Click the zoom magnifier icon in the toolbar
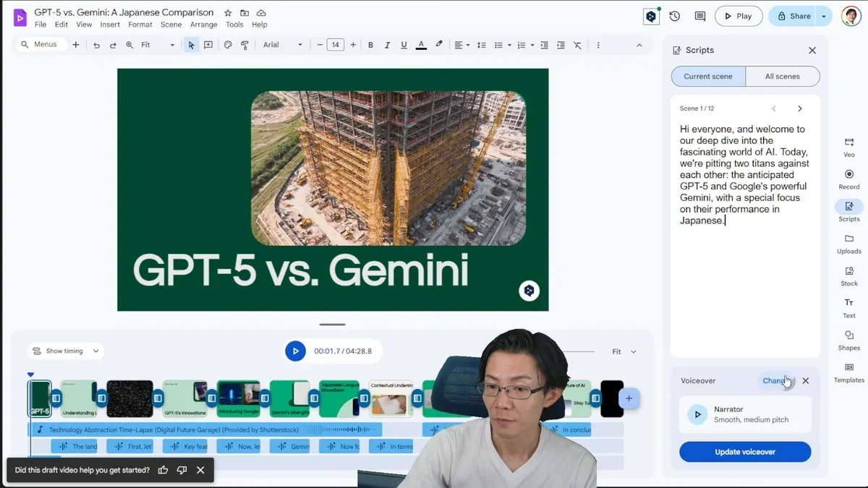868x488 pixels. pyautogui.click(x=129, y=45)
